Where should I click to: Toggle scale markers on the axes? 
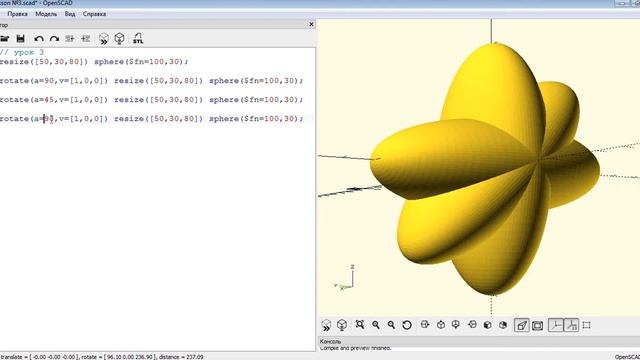(571, 325)
